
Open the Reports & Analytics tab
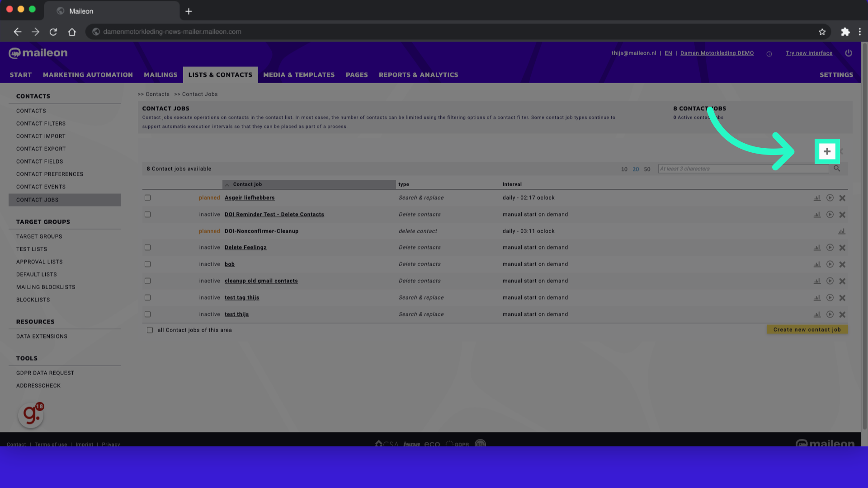(418, 75)
